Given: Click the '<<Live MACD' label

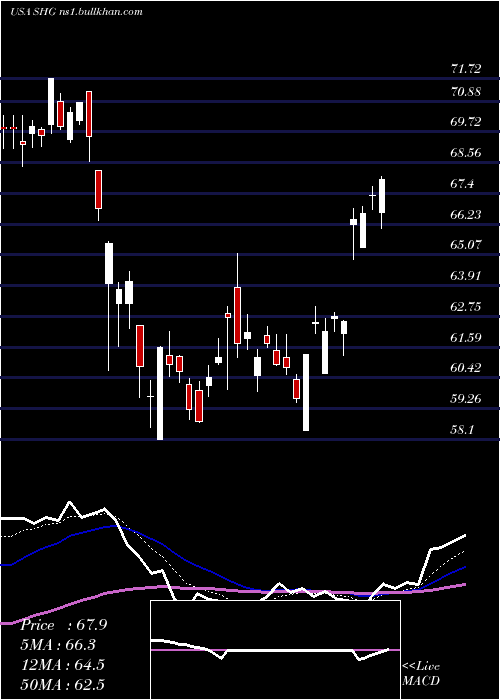Looking at the screenshot, I should point(421,673).
